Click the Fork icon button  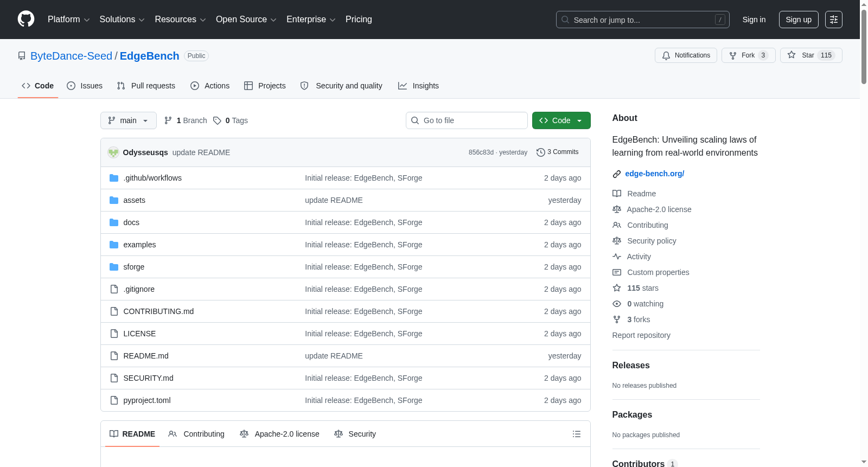[x=733, y=55]
